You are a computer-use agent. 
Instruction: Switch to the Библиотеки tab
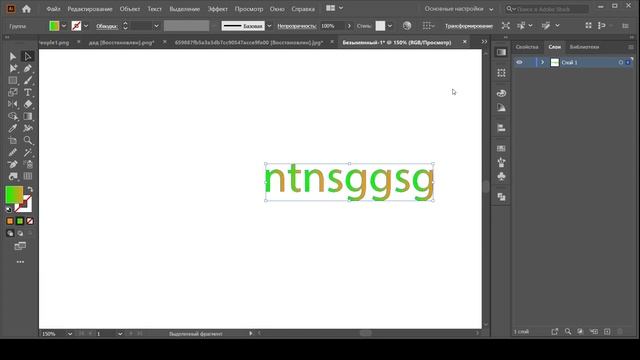(x=584, y=47)
